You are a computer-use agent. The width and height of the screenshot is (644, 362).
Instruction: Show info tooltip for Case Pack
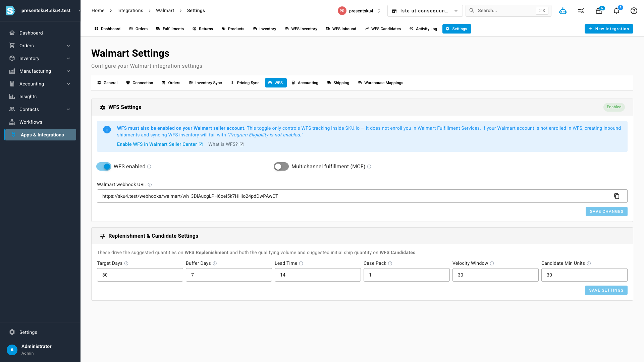(390, 263)
